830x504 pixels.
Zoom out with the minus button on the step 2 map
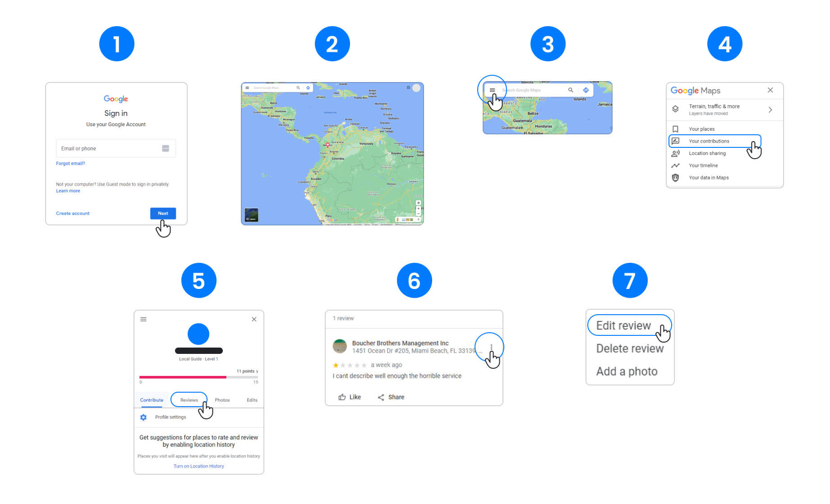tap(418, 213)
